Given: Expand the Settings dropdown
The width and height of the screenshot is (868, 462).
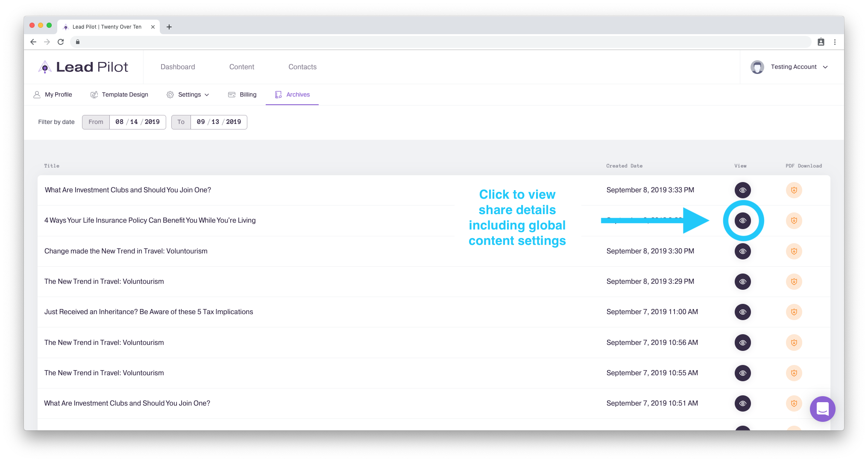Looking at the screenshot, I should coord(188,94).
